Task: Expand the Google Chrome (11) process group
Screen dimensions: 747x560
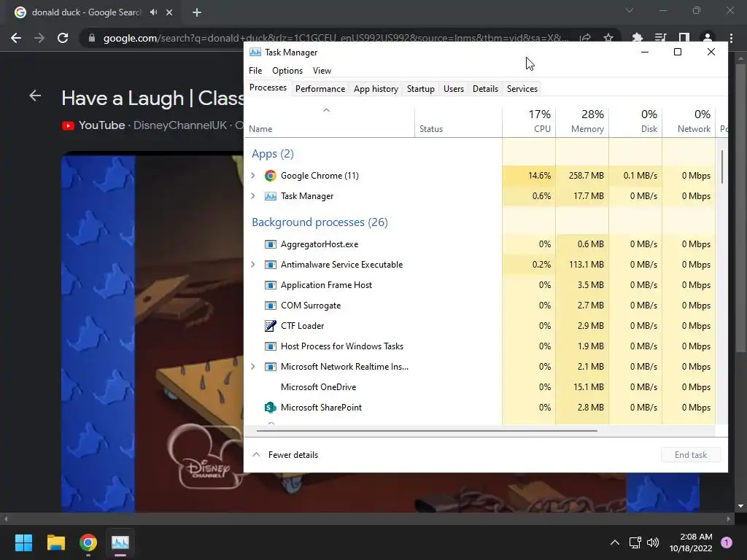Action: click(x=253, y=176)
